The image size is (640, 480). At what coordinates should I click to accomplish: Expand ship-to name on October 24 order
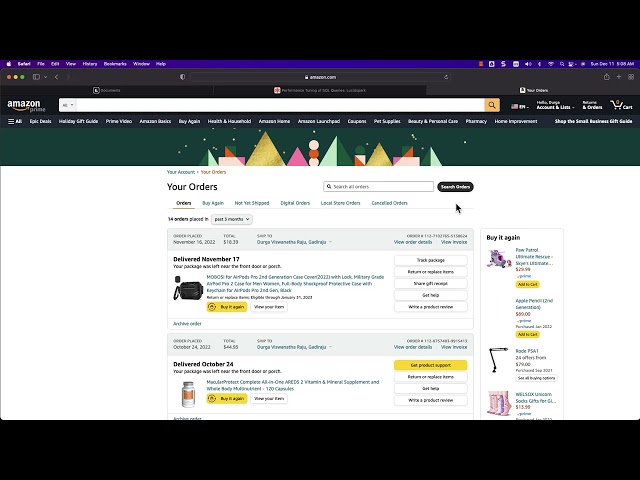point(294,347)
